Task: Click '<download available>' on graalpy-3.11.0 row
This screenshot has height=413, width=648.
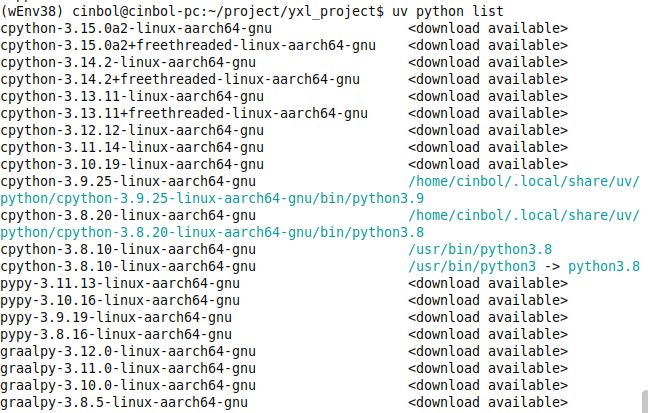Action: pos(488,368)
